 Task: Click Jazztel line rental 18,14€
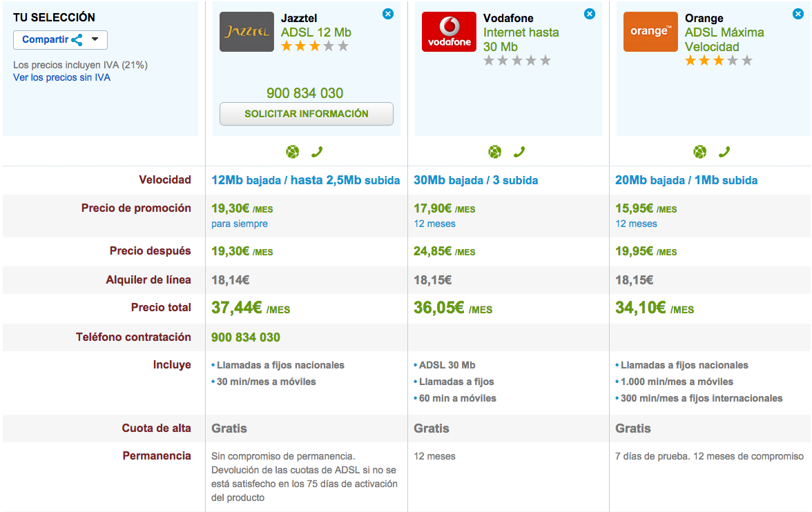231,280
